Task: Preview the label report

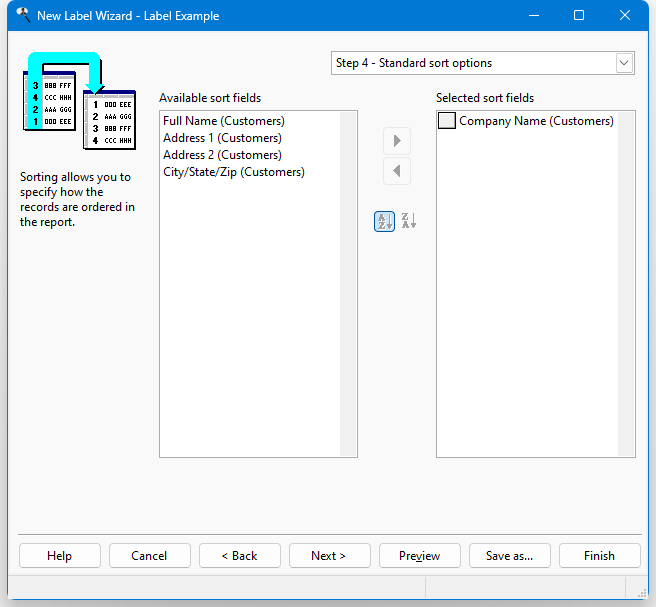Action: (420, 556)
